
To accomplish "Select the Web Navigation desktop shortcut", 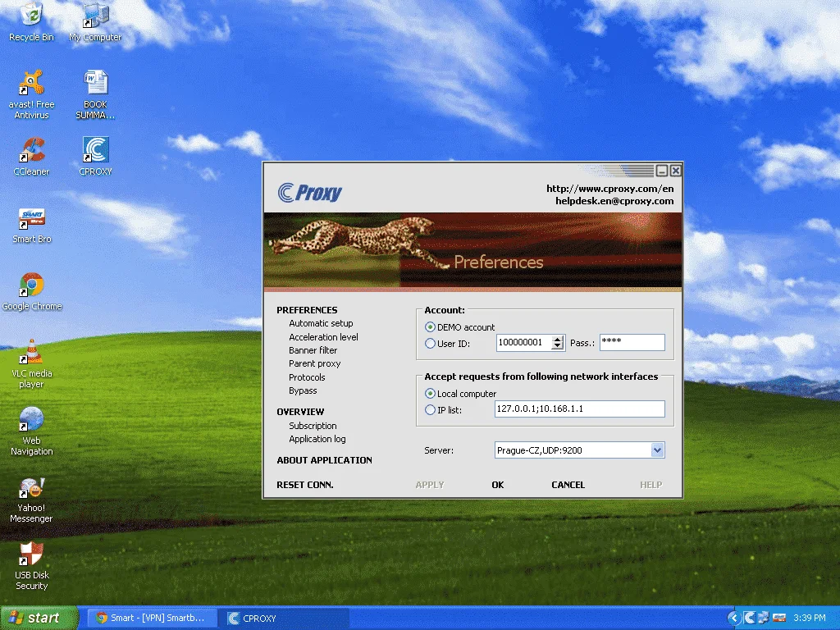I will click(x=32, y=431).
